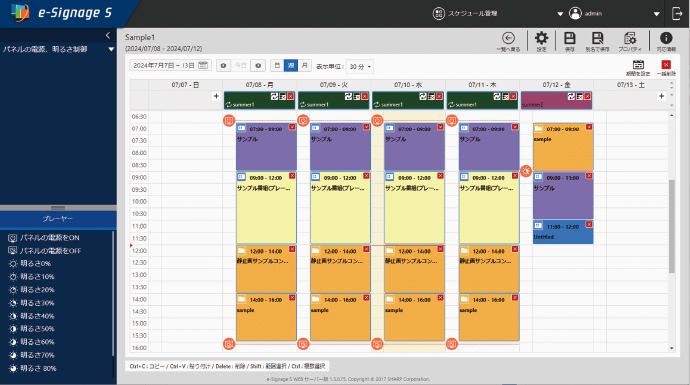Go to previous week arrow button
Image resolution: width=690 pixels, height=385 pixels.
[x=224, y=66]
